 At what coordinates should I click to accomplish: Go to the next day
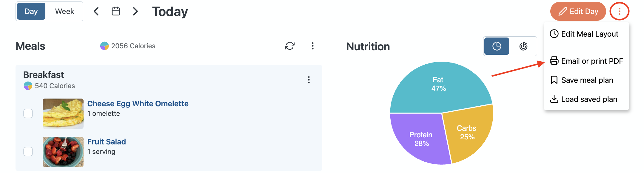coord(135,11)
